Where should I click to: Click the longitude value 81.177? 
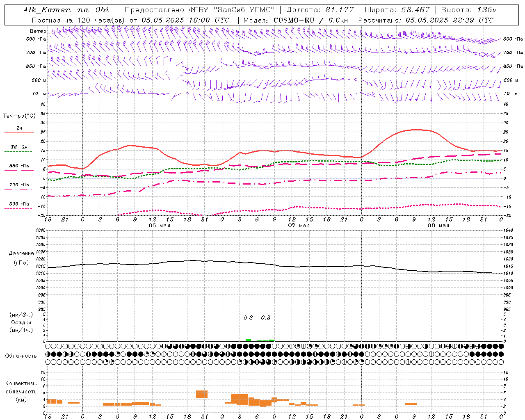[340, 10]
